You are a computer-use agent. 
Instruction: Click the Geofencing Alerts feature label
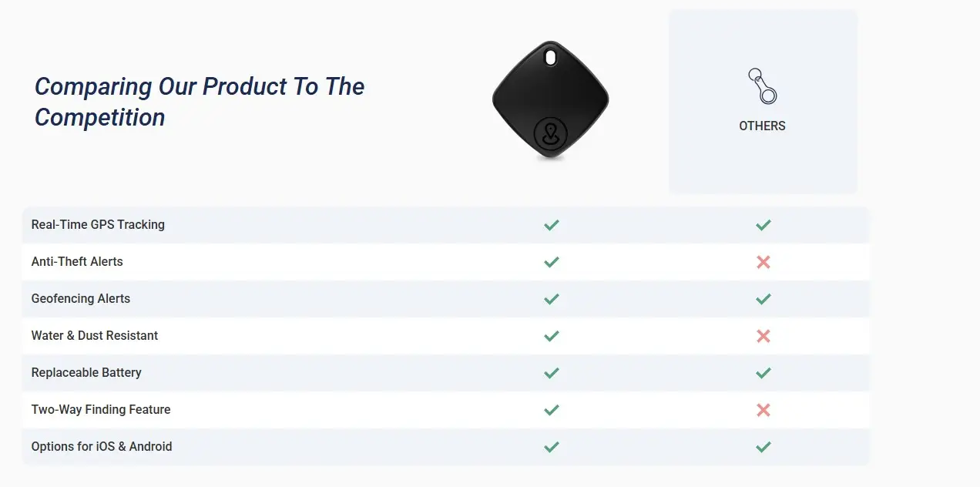coord(81,299)
